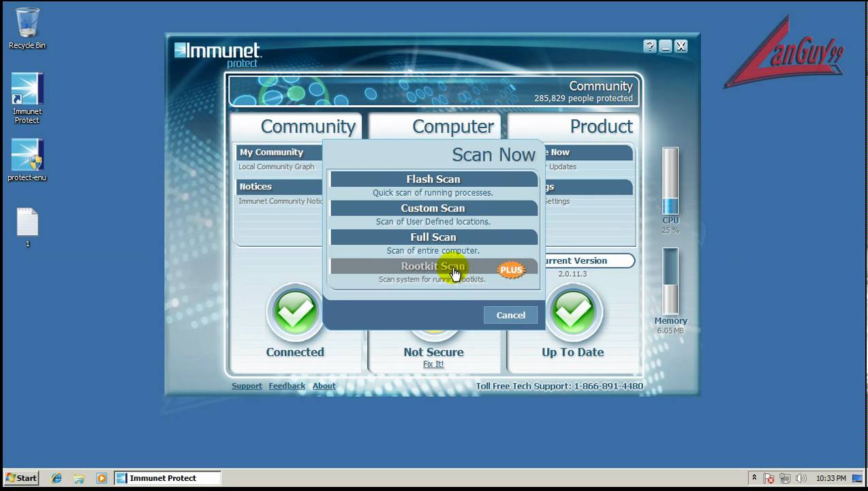Click the Show Desktop button

click(x=857, y=478)
